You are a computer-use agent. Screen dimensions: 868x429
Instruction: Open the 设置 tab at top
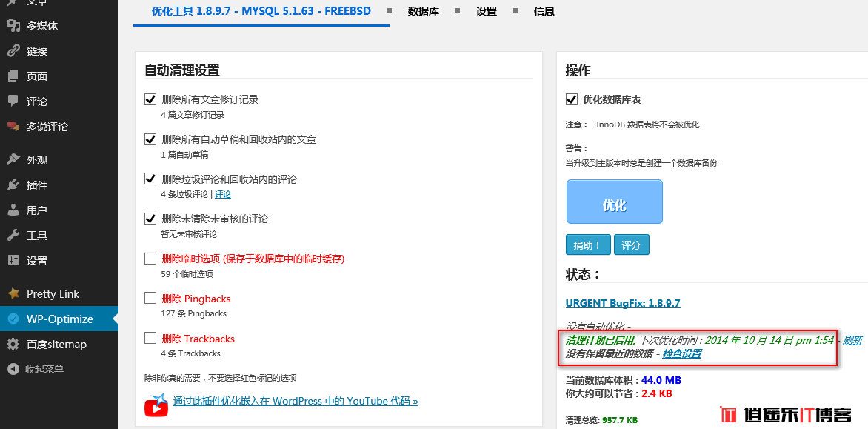click(486, 11)
